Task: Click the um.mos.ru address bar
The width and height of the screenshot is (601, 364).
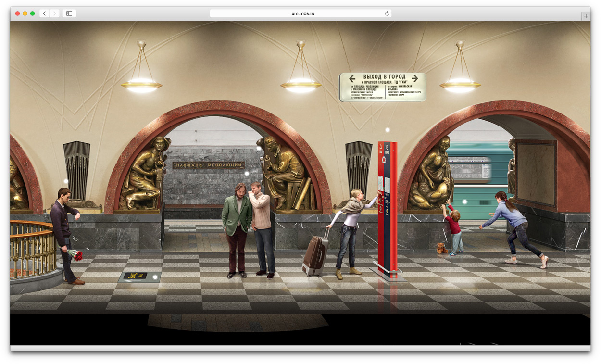Action: tap(300, 13)
